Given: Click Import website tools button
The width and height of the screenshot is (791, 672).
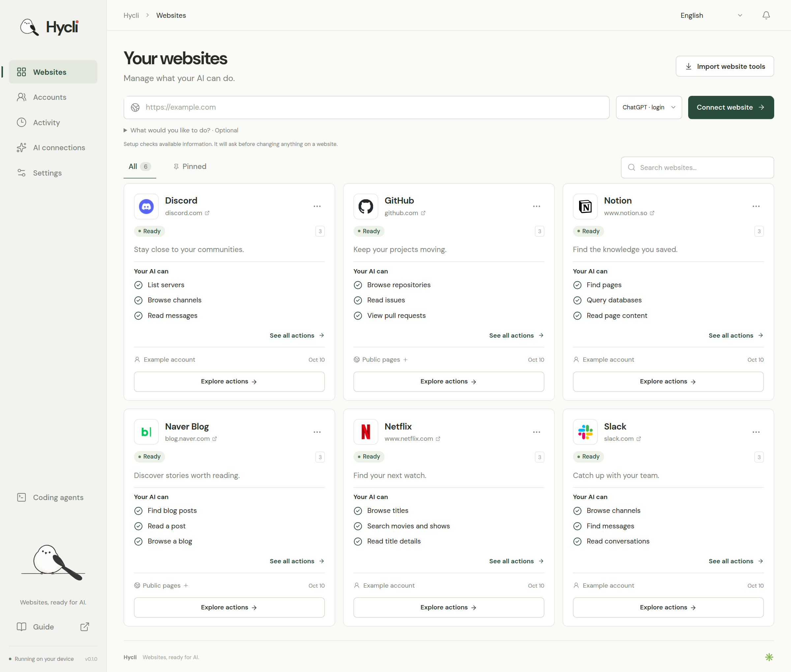Looking at the screenshot, I should [725, 66].
